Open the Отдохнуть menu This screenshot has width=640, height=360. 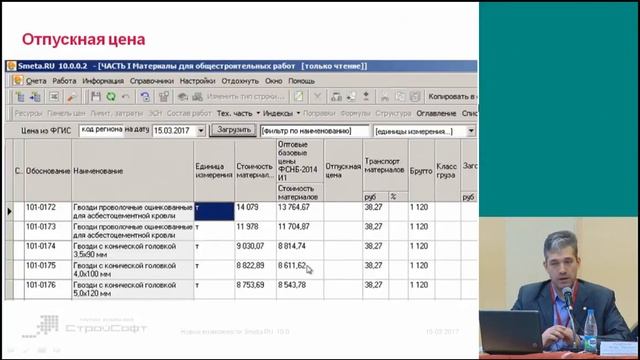[x=240, y=81]
